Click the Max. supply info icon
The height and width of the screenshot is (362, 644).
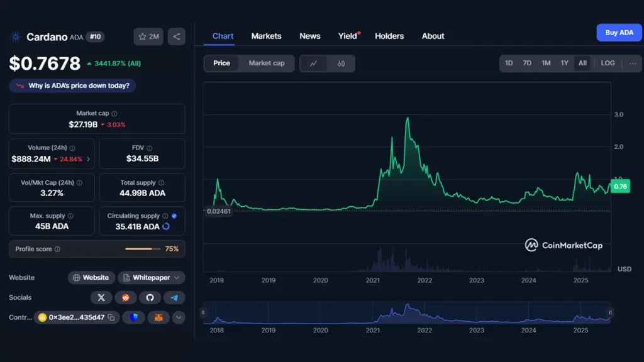pos(70,216)
